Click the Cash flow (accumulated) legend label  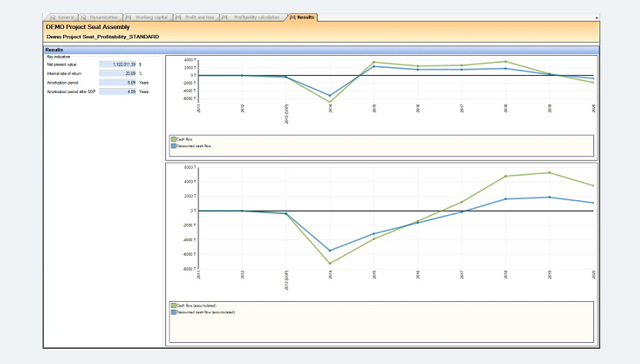tap(196, 305)
